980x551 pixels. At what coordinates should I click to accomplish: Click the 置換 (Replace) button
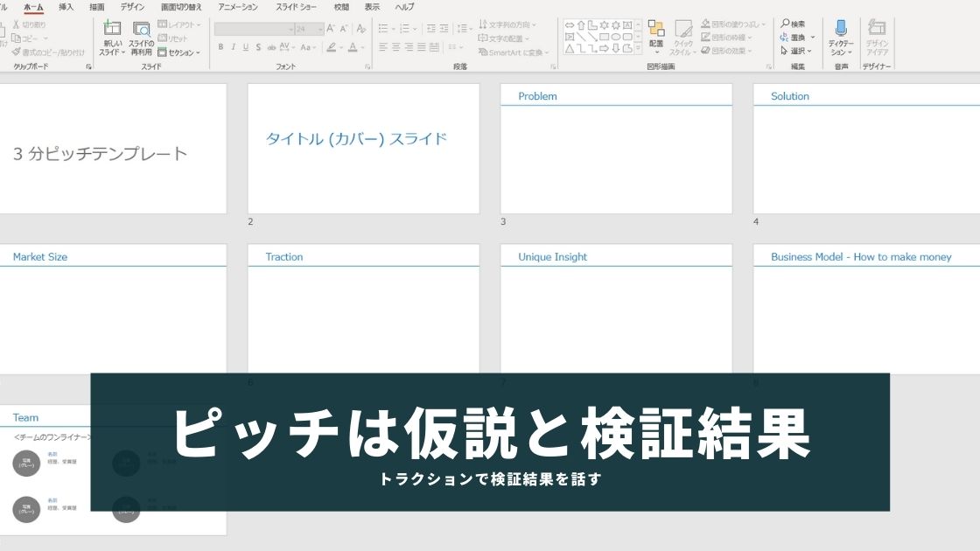pos(797,38)
